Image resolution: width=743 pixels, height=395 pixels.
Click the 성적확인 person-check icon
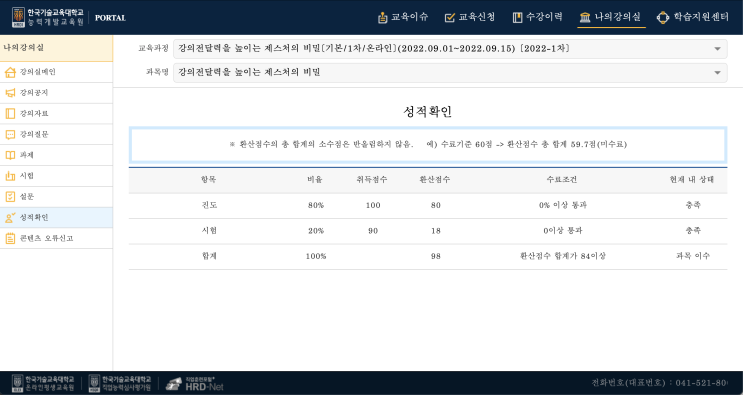tap(10, 217)
